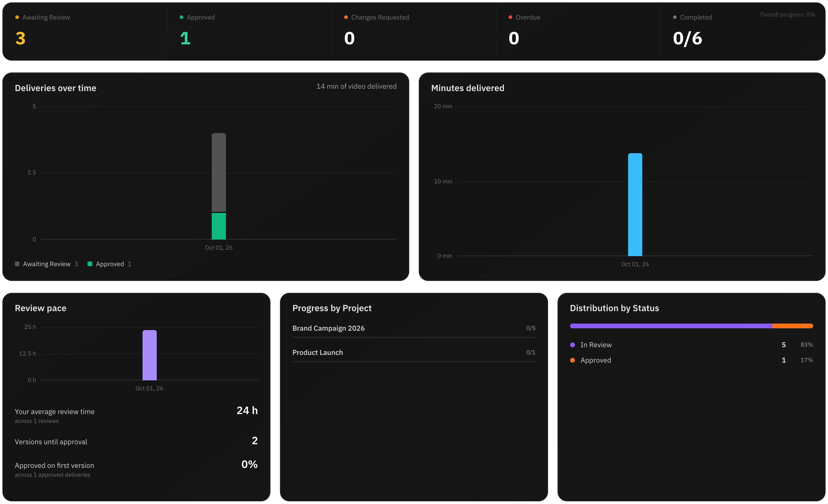The width and height of the screenshot is (828, 504).
Task: Click the Minutes delivered heading
Action: pyautogui.click(x=468, y=88)
